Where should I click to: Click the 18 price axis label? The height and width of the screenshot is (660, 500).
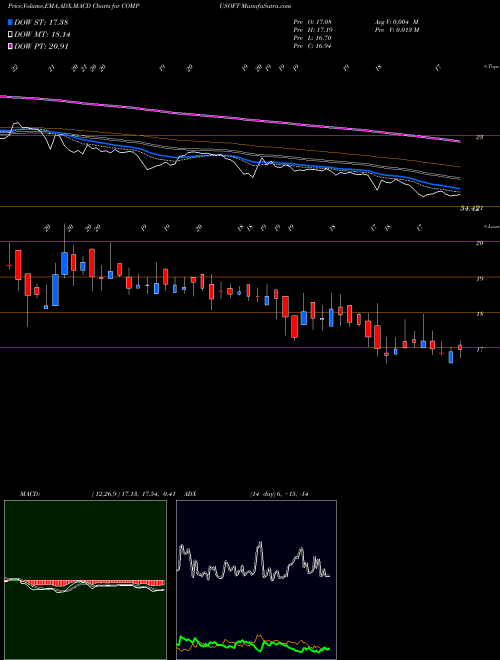(480, 314)
